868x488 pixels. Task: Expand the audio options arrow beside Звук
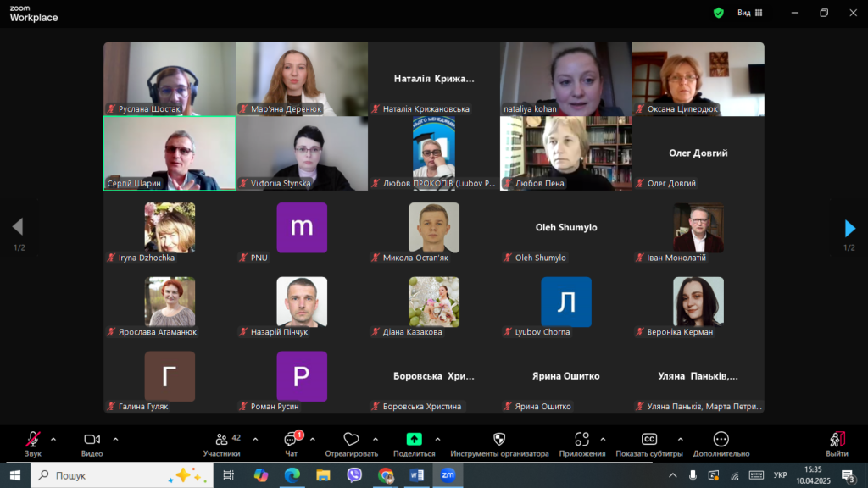[53, 439]
